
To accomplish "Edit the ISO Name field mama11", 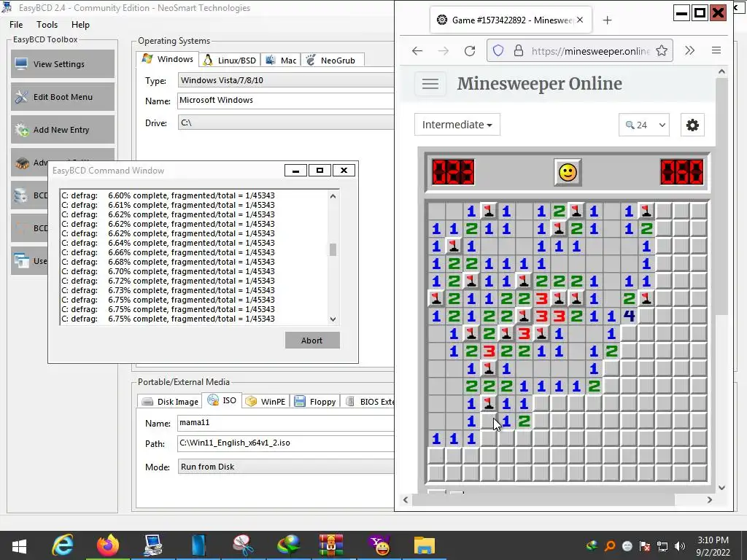I will coord(286,423).
